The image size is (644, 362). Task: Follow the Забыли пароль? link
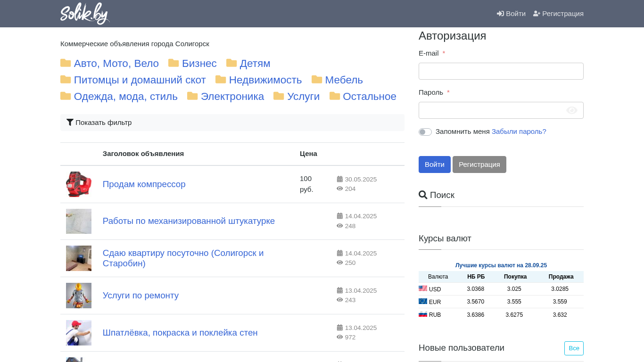[x=519, y=132]
